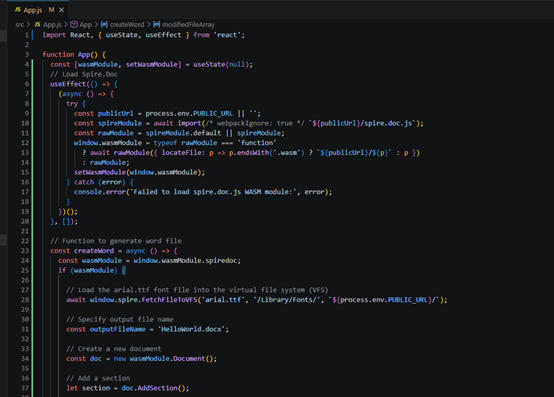Click line number 1 in gutter

pos(27,35)
